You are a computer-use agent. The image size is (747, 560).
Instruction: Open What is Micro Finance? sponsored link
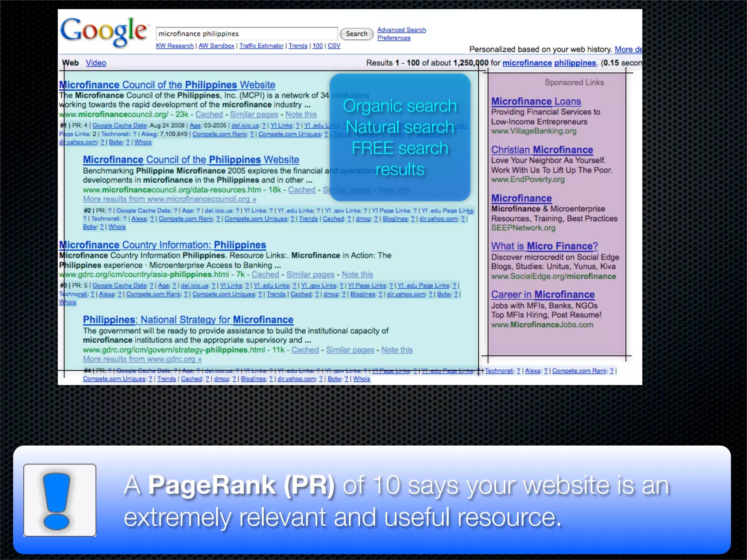[x=545, y=246]
